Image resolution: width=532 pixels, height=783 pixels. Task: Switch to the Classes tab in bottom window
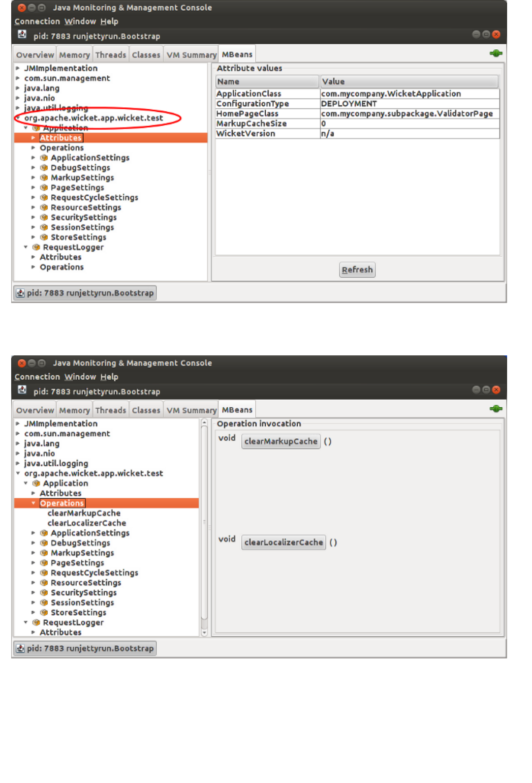coord(146,410)
